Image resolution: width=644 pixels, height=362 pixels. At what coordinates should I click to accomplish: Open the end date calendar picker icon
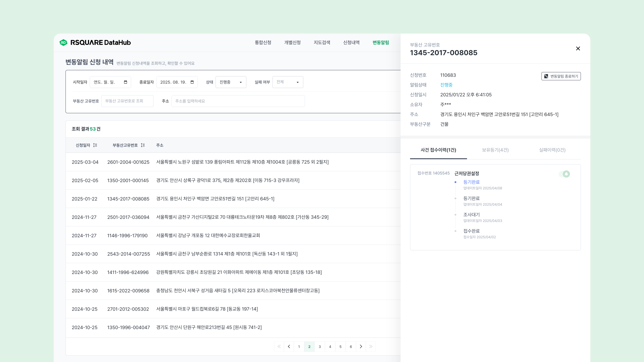pos(192,82)
